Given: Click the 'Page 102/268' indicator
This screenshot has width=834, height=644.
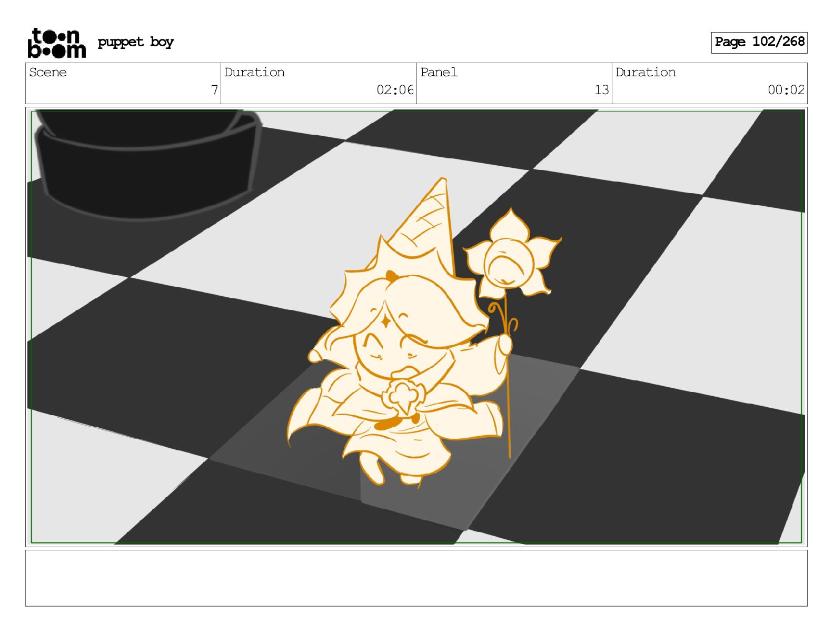Looking at the screenshot, I should tap(759, 42).
